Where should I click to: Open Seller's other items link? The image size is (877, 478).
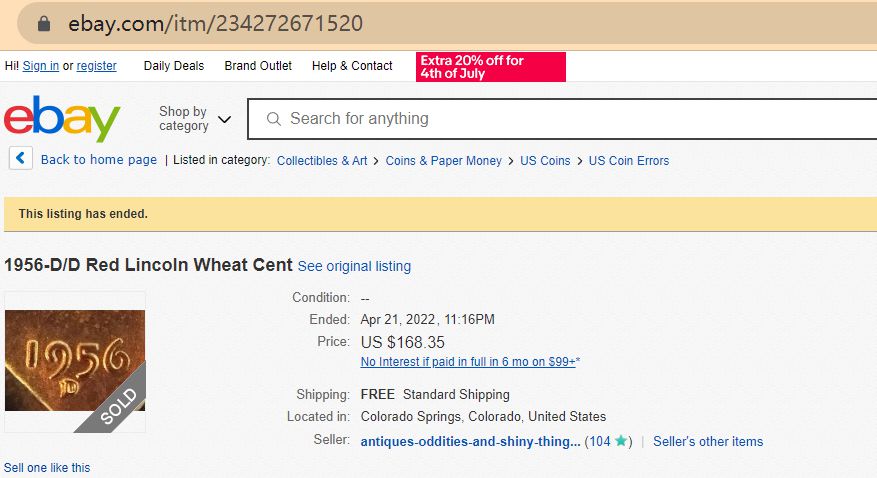pos(708,441)
